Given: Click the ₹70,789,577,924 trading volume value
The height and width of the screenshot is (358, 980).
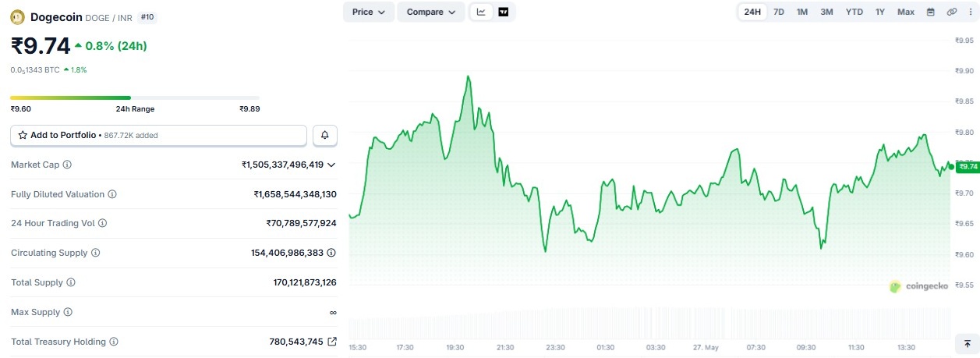Looking at the screenshot, I should 302,223.
